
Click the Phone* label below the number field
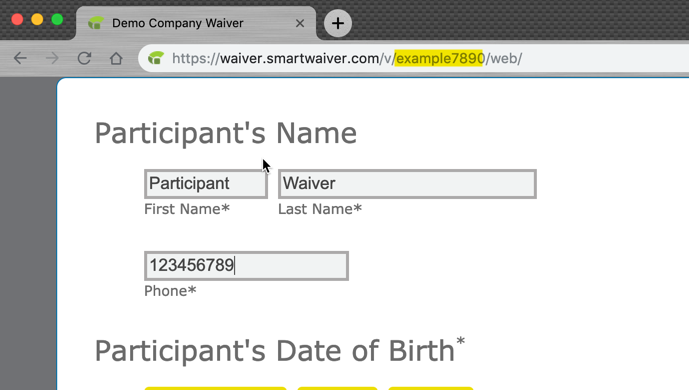tap(170, 291)
